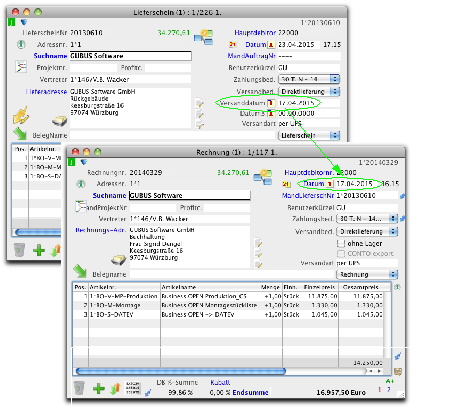Open Zahlungsbed. dropdown in Rechnung window

coord(367,219)
